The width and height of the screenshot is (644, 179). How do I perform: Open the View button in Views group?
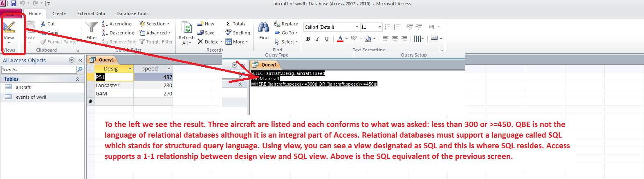pos(9,32)
